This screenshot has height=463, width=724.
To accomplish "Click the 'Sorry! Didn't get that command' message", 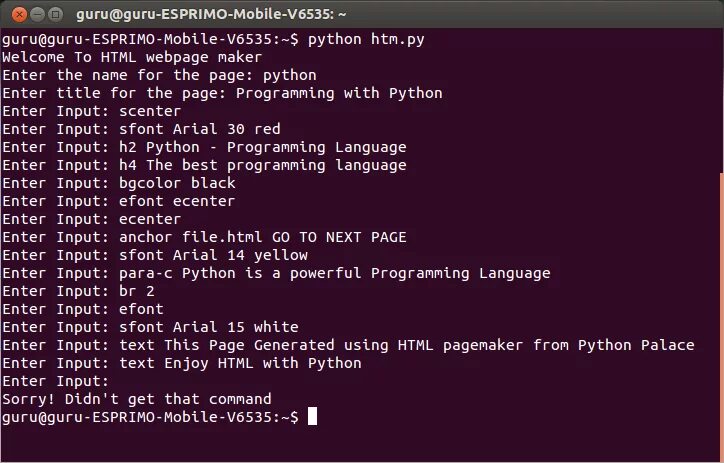I will pyautogui.click(x=136, y=399).
